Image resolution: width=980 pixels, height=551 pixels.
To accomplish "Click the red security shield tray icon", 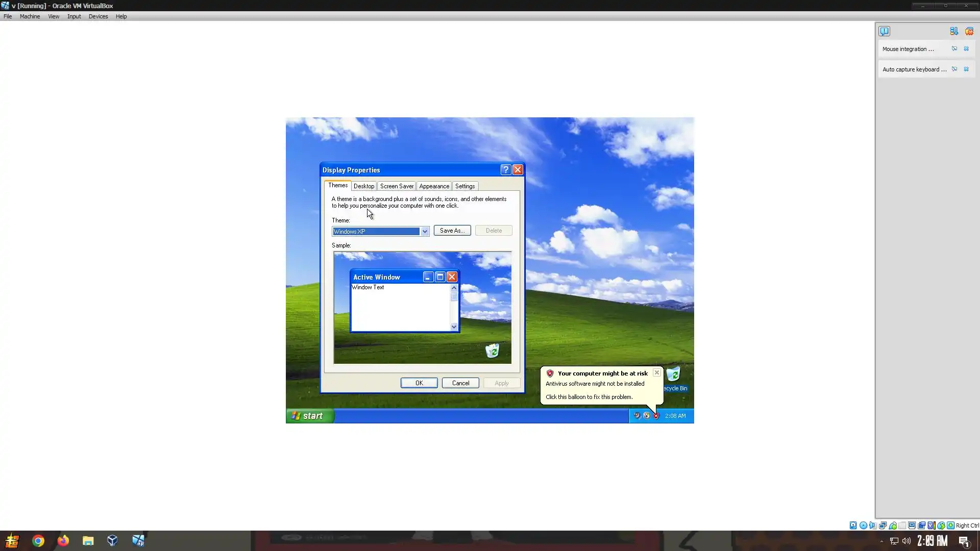I will [x=656, y=416].
